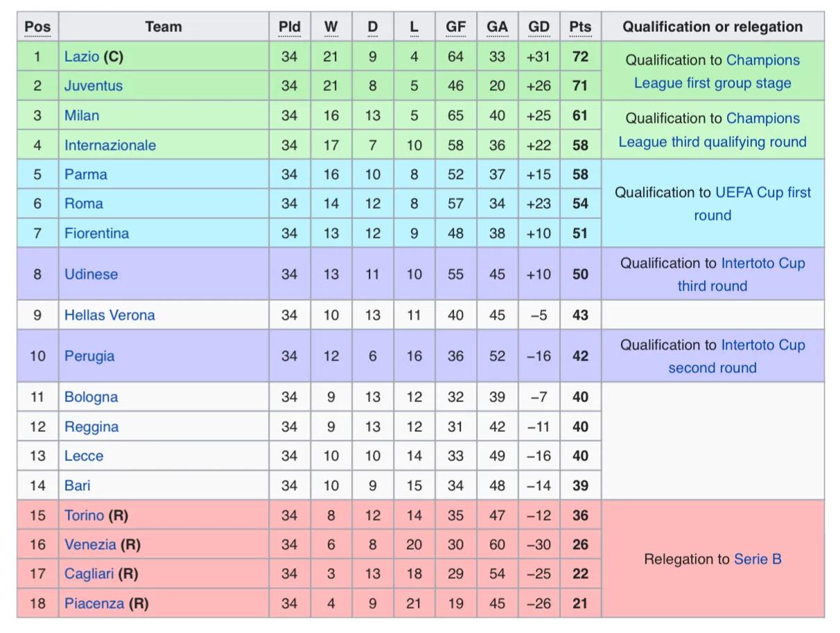
Task: Follow the Bologna link
Action: pyautogui.click(x=91, y=397)
